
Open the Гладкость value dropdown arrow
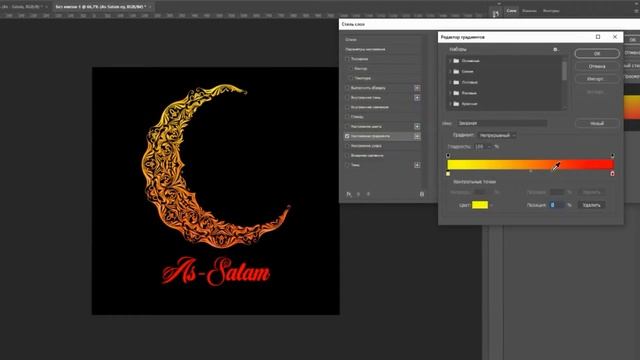tap(489, 147)
